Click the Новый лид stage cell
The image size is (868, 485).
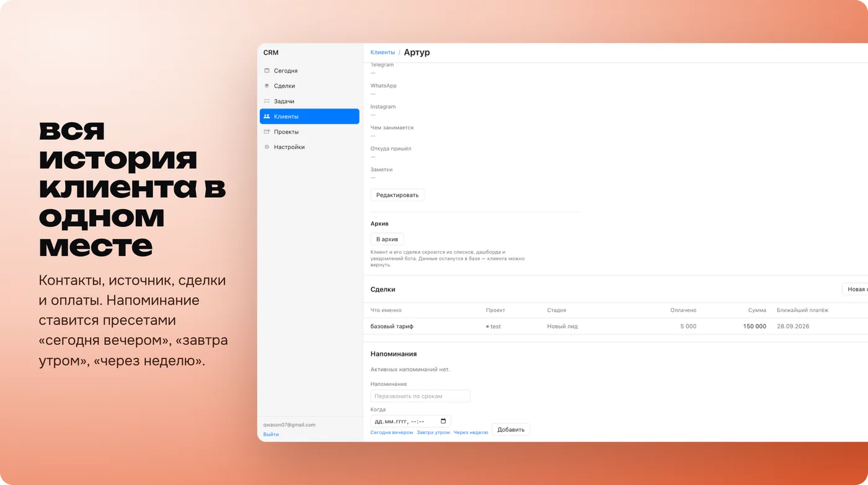tap(562, 326)
